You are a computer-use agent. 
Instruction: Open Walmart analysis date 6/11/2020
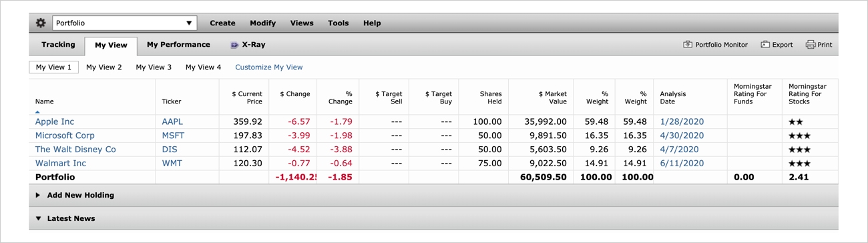[682, 163]
